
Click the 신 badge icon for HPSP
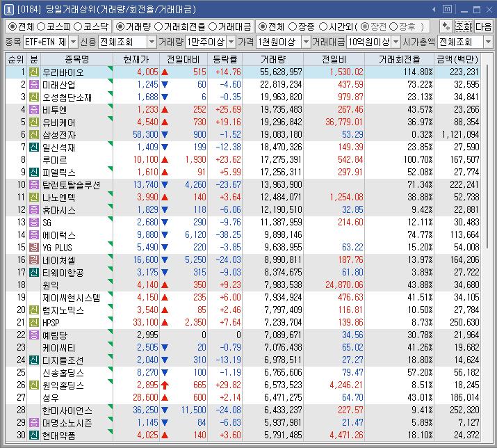pyautogui.click(x=34, y=322)
